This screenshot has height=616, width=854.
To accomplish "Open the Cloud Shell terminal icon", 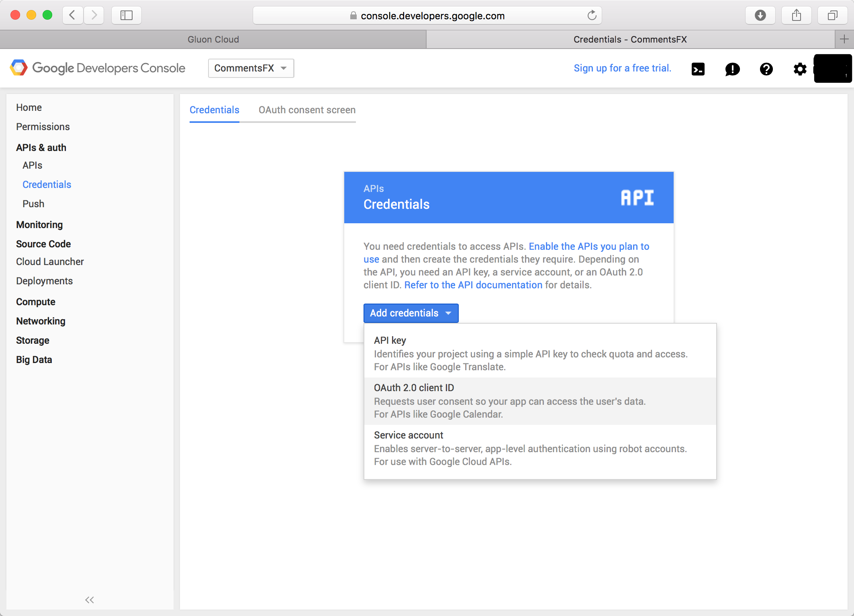I will click(x=698, y=69).
